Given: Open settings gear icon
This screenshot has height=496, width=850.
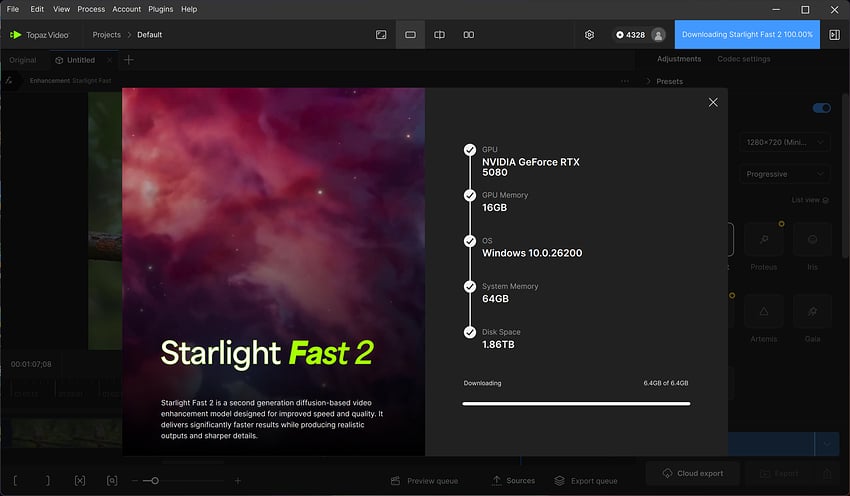Looking at the screenshot, I should tap(589, 35).
